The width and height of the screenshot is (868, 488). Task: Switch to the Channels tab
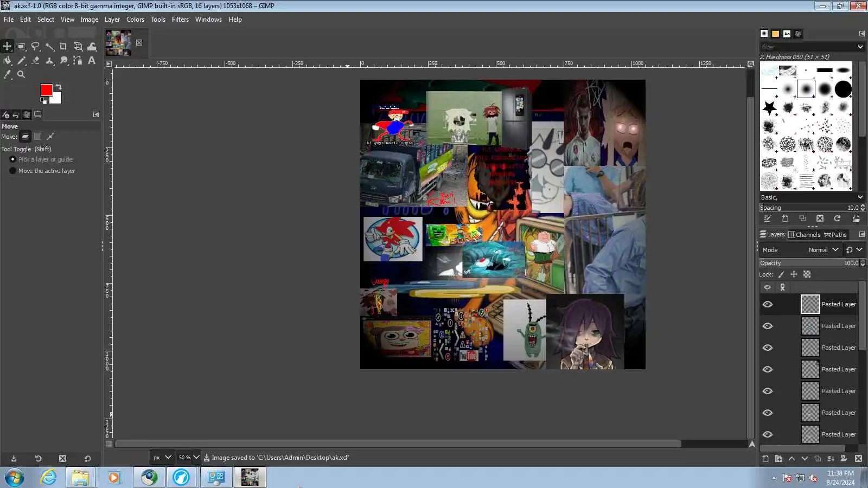tap(804, 235)
